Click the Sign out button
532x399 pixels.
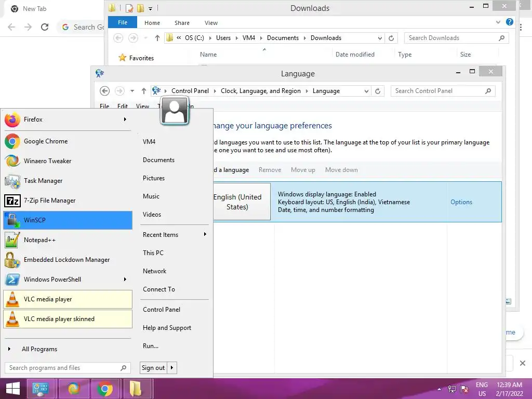(153, 368)
